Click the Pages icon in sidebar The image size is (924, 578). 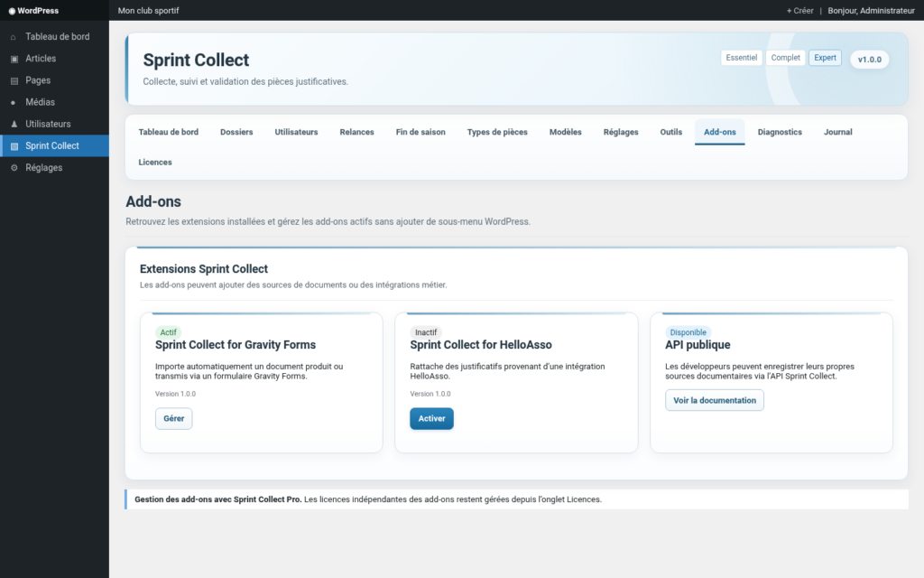coord(14,80)
